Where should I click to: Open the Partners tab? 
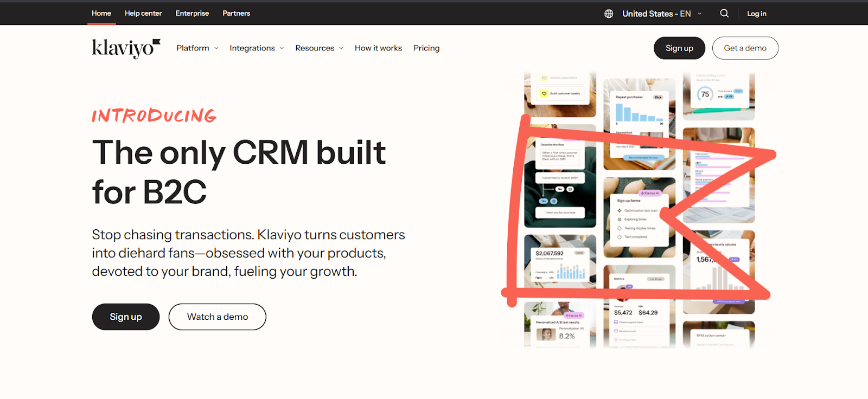(237, 13)
